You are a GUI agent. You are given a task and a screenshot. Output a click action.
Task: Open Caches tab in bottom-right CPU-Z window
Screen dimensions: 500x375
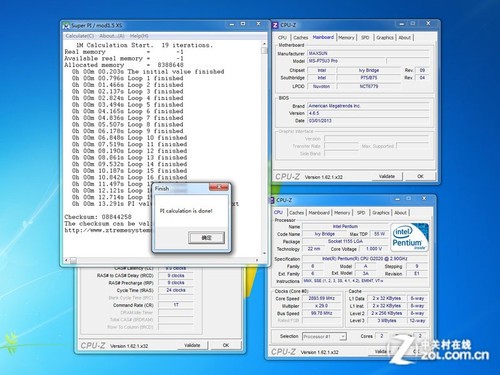point(296,213)
